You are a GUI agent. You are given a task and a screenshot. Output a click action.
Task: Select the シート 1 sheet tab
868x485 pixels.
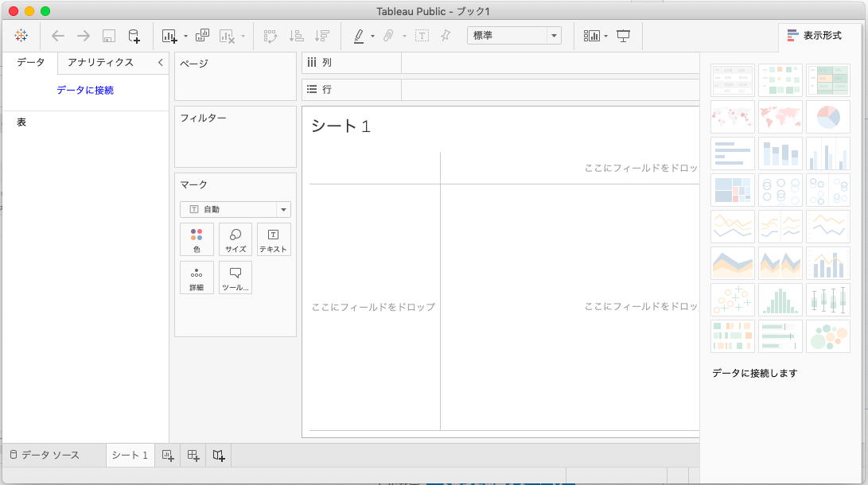point(130,455)
